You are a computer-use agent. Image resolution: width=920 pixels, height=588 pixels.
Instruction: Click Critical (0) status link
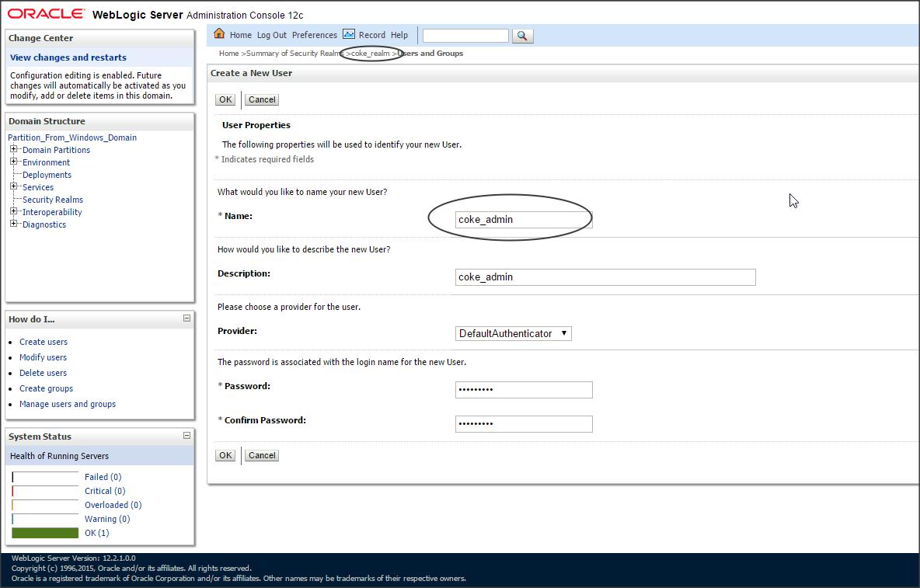pos(105,491)
